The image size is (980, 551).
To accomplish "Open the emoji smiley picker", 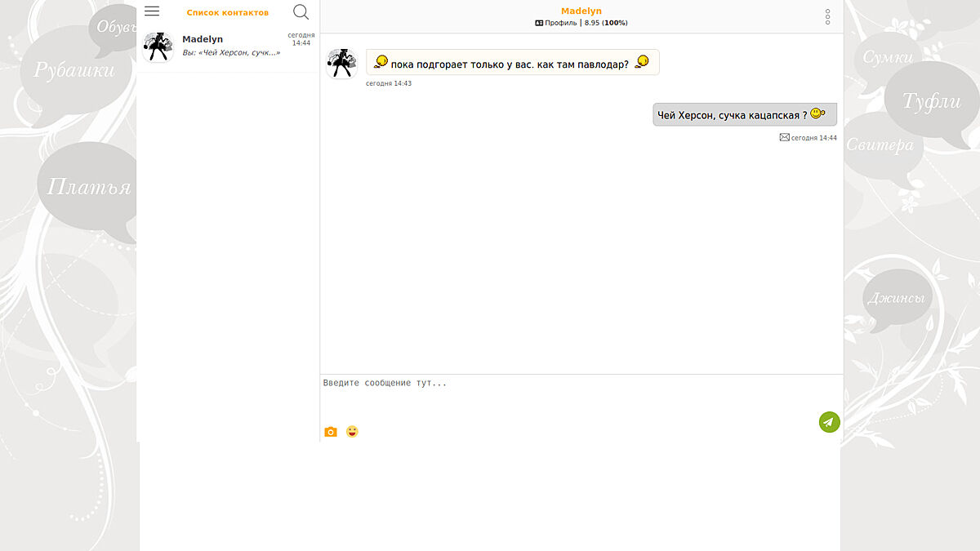I will tap(352, 431).
